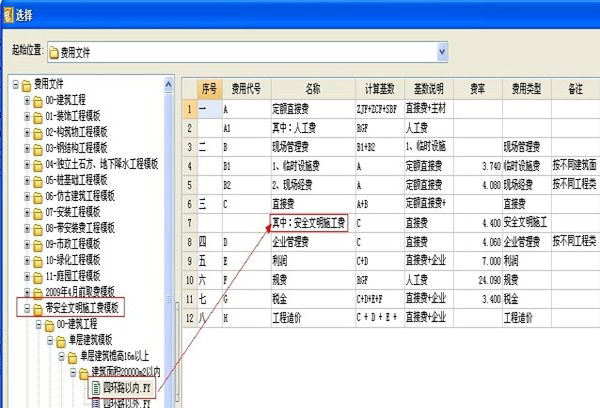
Task: Click the 01-装饰工程模板 folder icon
Action: pos(37,116)
